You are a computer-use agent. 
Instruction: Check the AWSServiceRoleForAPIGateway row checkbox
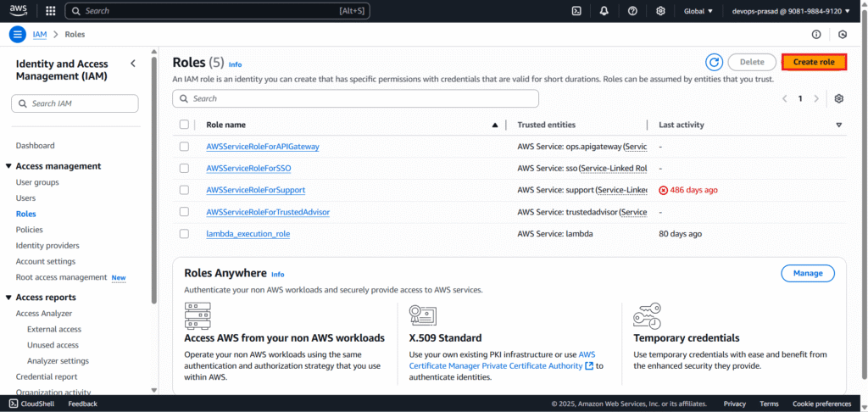click(184, 147)
